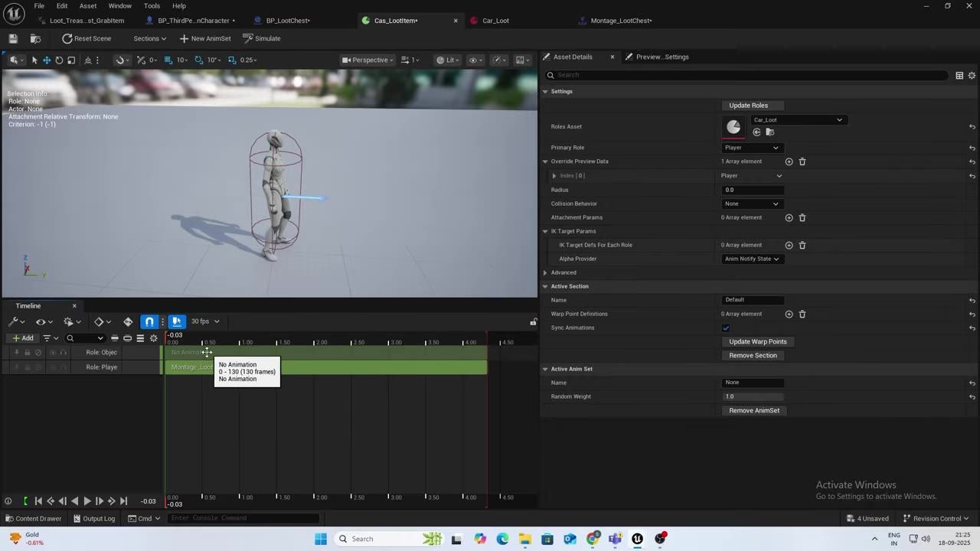Screen dimensions: 980x551
Task: Open the timeline wrench actions menu
Action: [16, 321]
